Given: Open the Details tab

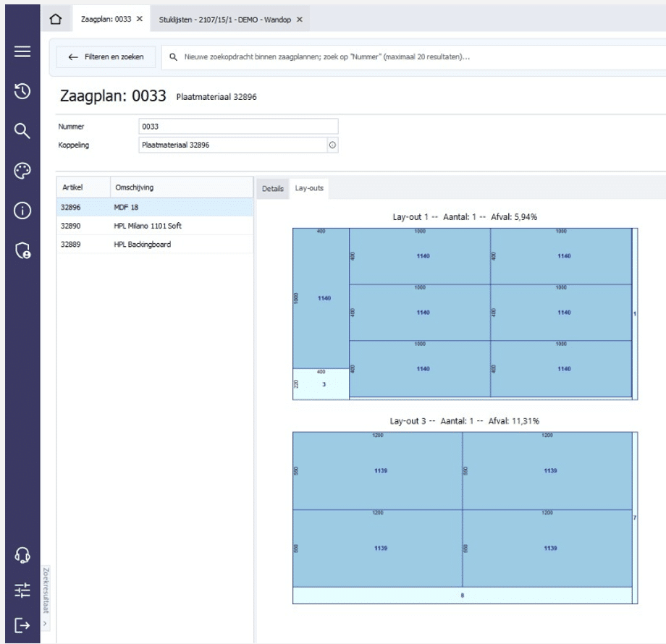Looking at the screenshot, I should (272, 189).
